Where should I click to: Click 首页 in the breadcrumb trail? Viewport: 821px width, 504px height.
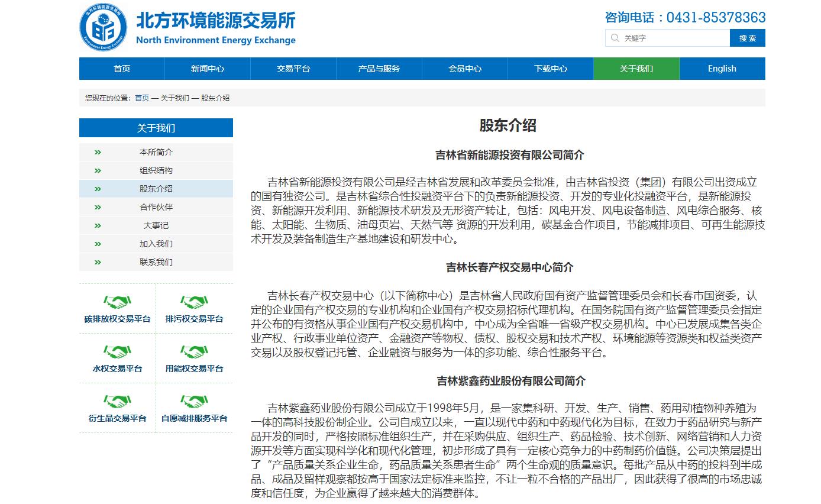tap(142, 98)
